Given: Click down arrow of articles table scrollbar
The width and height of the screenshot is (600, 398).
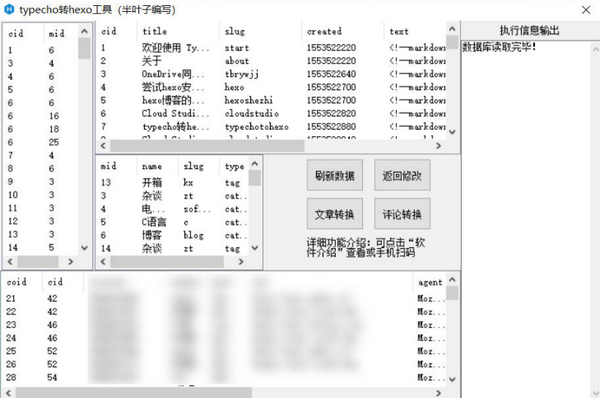Looking at the screenshot, I should [452, 132].
